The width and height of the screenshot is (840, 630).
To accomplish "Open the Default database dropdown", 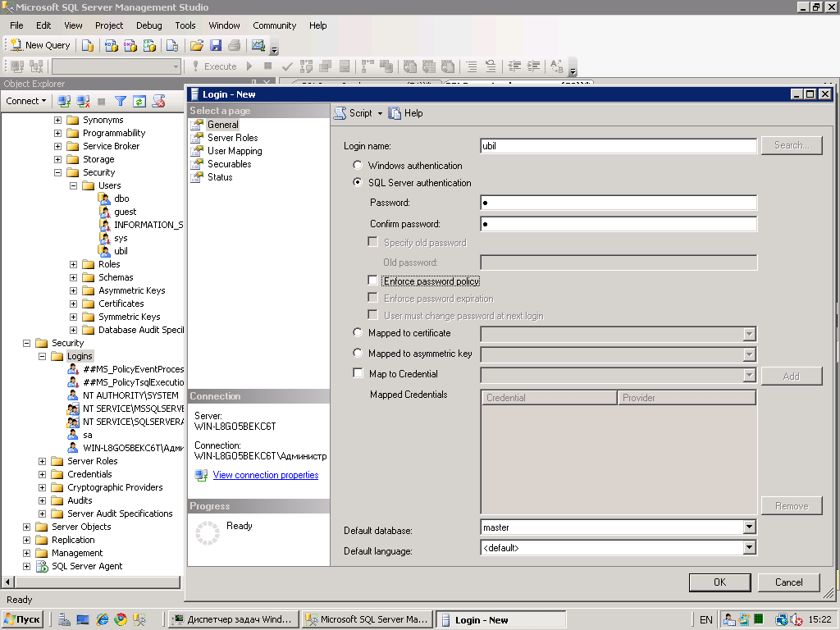I will pos(750,527).
